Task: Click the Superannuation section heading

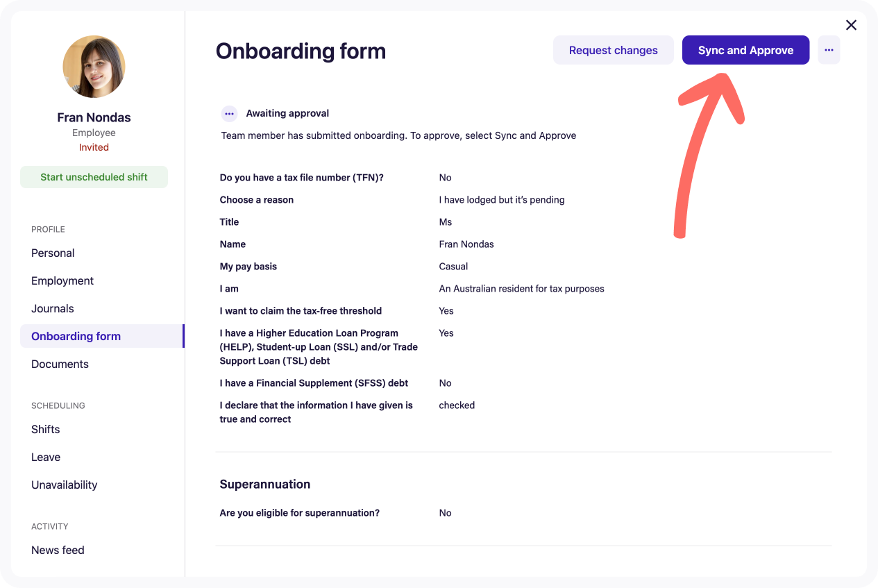Action: click(x=265, y=484)
